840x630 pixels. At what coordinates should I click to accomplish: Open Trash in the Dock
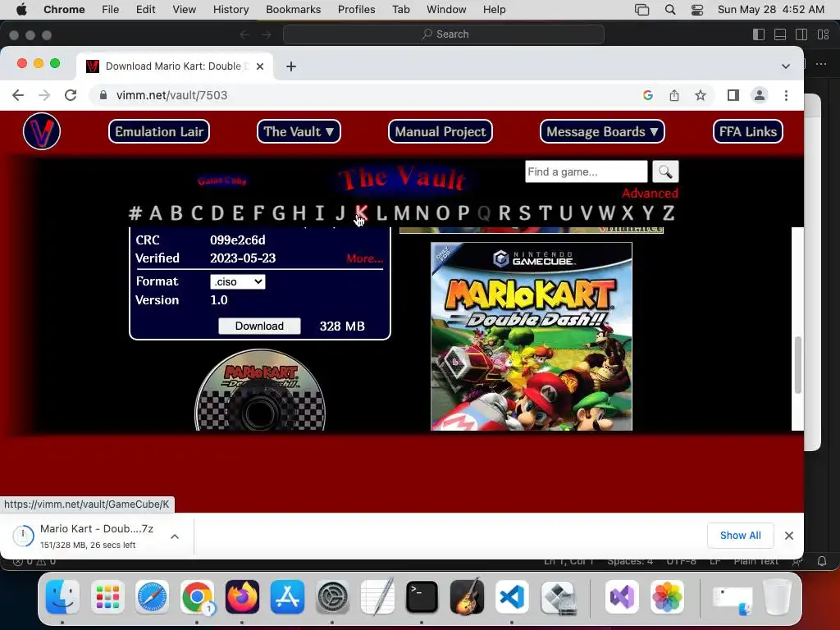click(777, 597)
